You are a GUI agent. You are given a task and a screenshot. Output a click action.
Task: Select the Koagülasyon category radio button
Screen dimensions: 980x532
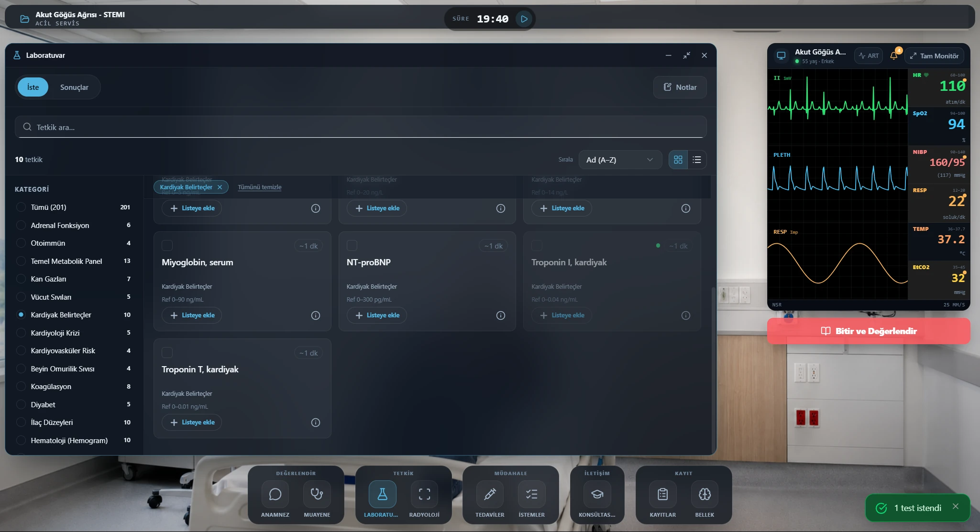click(21, 386)
